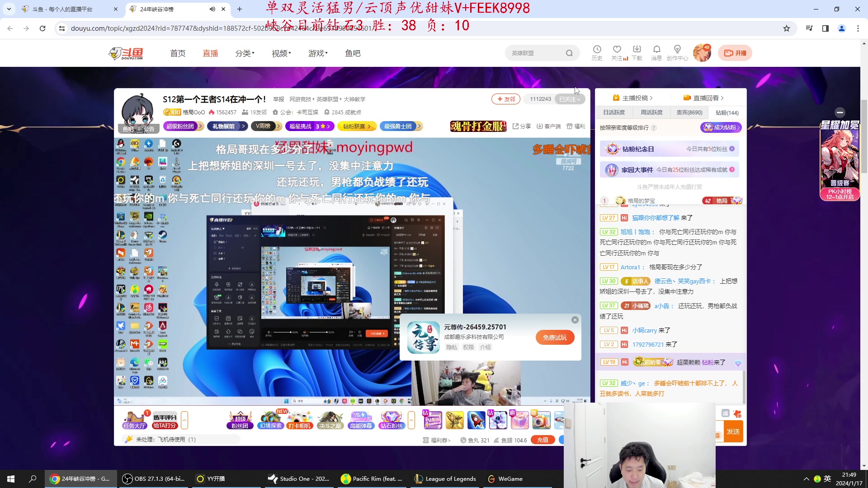The height and width of the screenshot is (488, 868).
Task: Open the 超级粉丝团 fan club icon
Action: pos(240,420)
